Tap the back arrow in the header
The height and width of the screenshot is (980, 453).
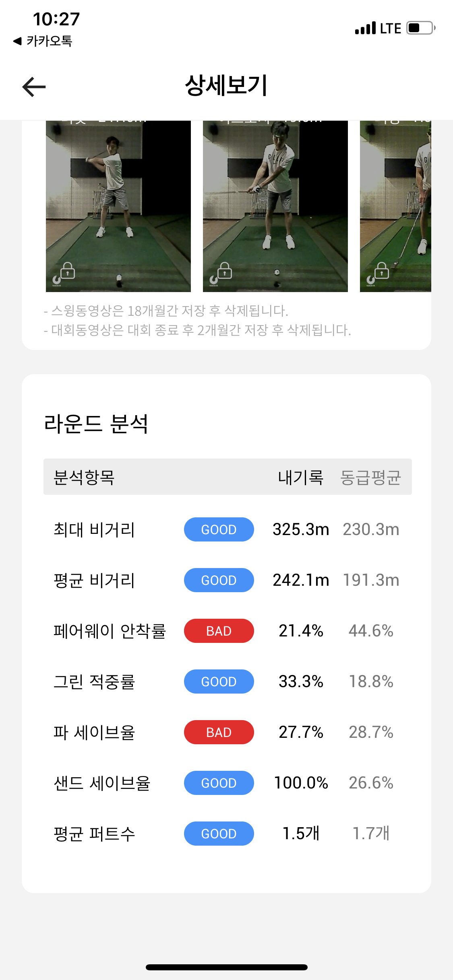coord(34,87)
